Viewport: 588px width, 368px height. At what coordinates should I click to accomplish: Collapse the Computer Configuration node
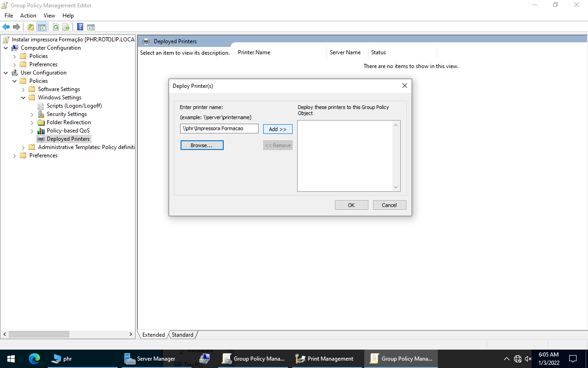coord(6,48)
